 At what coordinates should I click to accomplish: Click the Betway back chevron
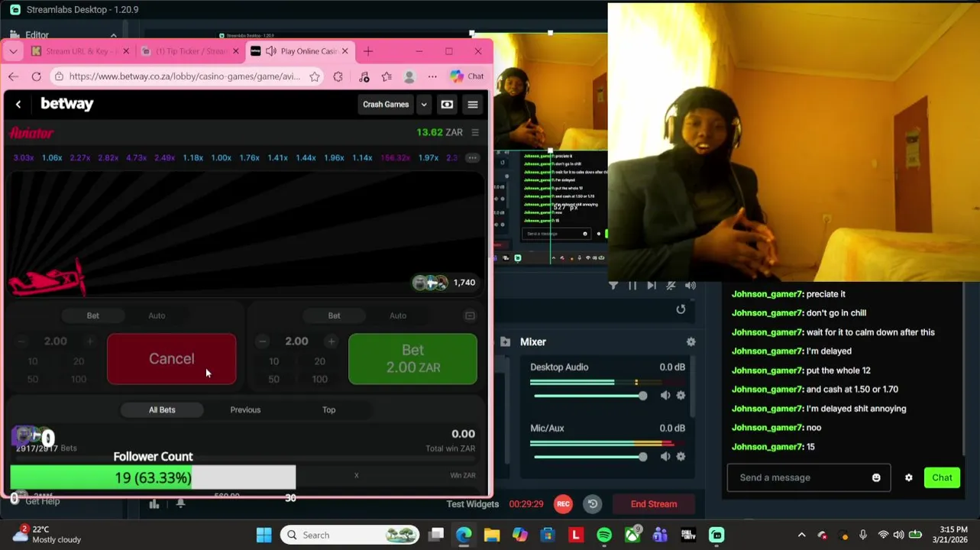18,105
